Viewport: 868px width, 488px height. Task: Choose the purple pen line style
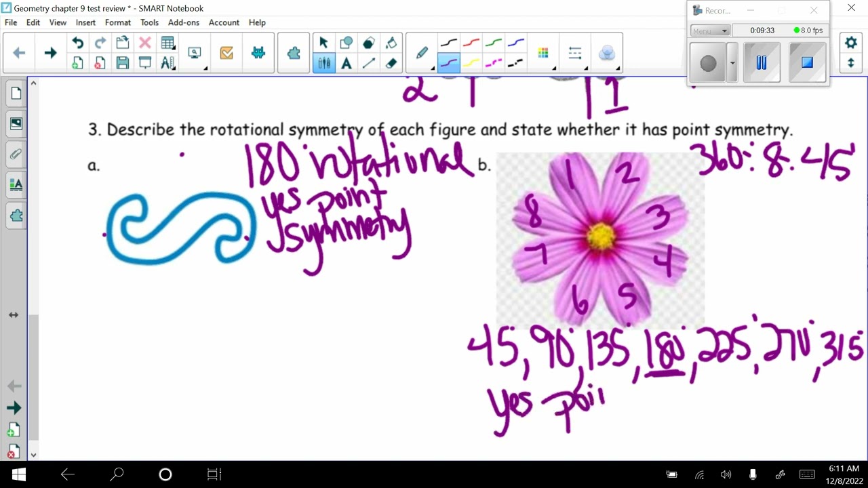pos(449,63)
